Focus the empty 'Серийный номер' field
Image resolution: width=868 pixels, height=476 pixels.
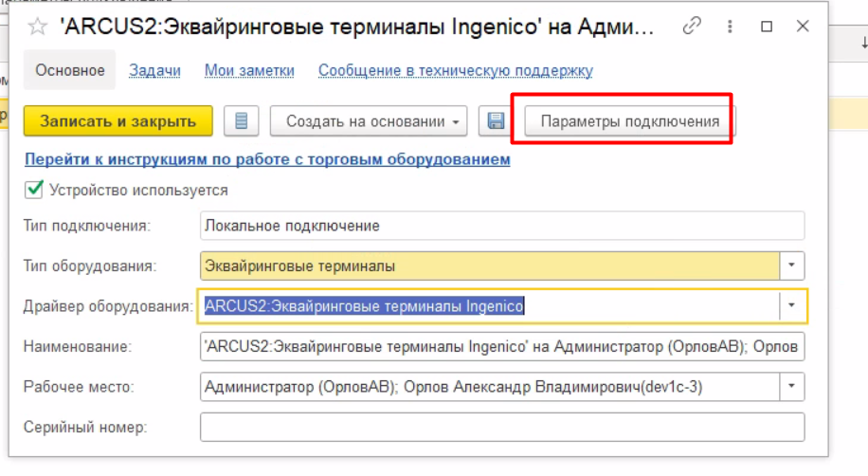pyautogui.click(x=502, y=427)
